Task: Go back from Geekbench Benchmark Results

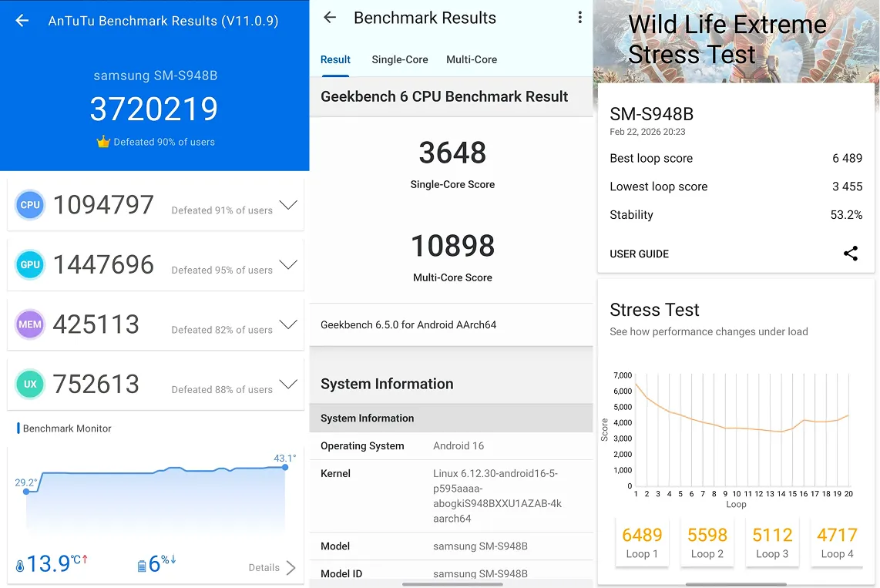Action: [330, 18]
